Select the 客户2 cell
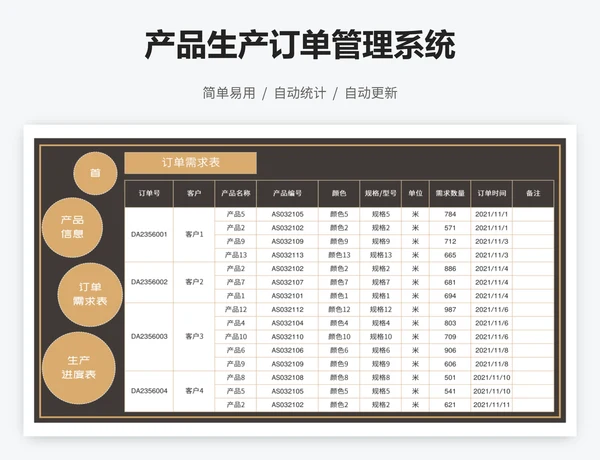600x460 pixels. coord(194,282)
